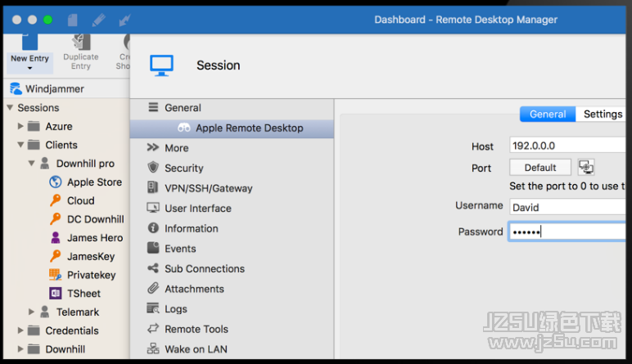Click the Username field containing David
632x364 pixels.
(x=567, y=207)
